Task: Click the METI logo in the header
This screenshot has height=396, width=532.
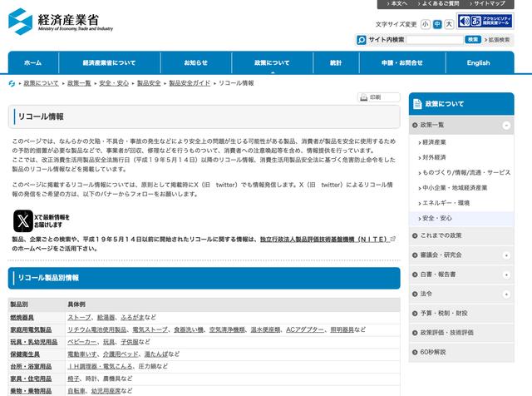Action: point(61,20)
